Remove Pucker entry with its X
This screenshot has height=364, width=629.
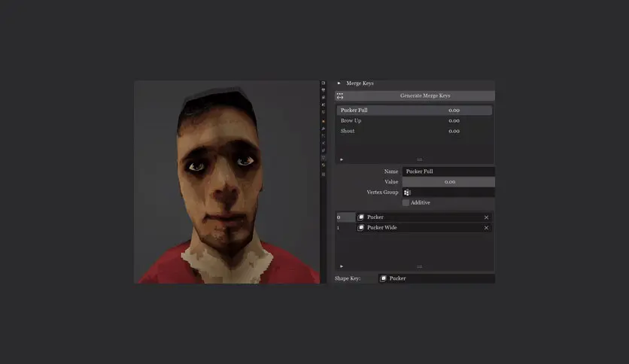click(x=486, y=217)
